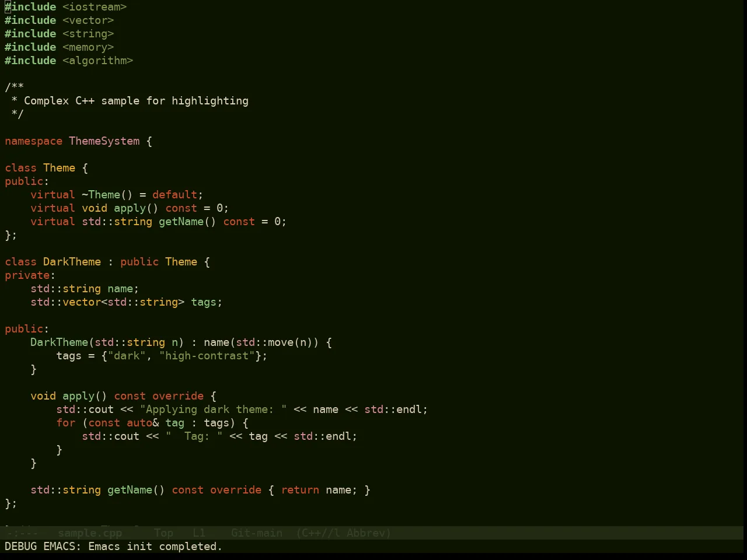Click the Abbrev minor mode indicator
Viewport: 747px width, 560px height.
(369, 533)
